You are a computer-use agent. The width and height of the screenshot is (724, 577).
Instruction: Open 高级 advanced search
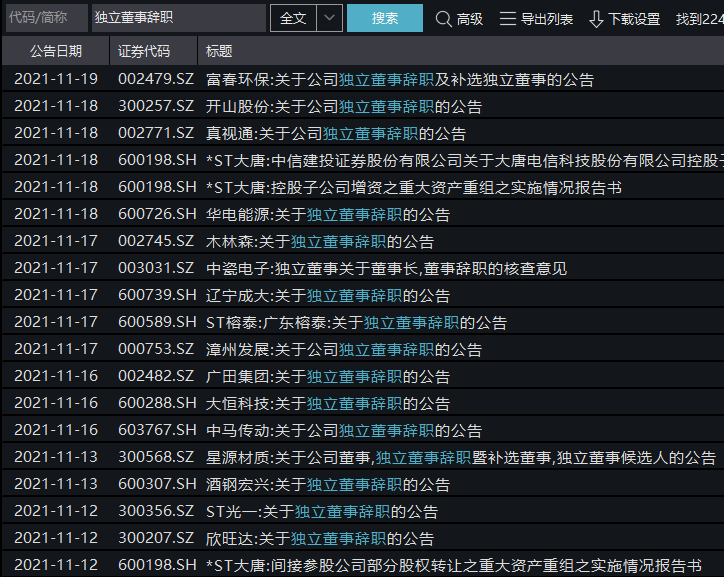point(470,19)
